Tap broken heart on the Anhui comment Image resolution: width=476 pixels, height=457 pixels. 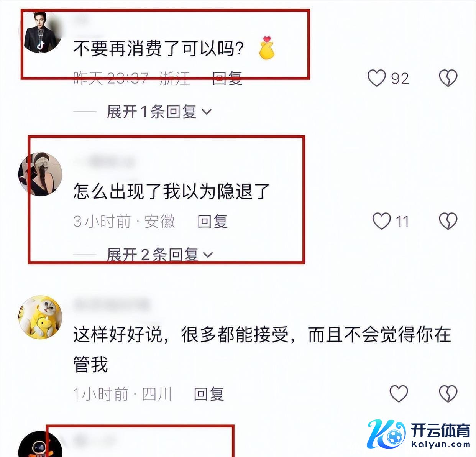[448, 221]
